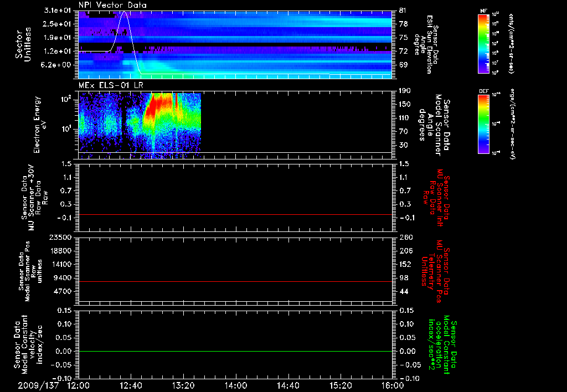Image resolution: width=567 pixels, height=392 pixels.
Task: Click the "14:40" time tick label
Action: (288, 385)
